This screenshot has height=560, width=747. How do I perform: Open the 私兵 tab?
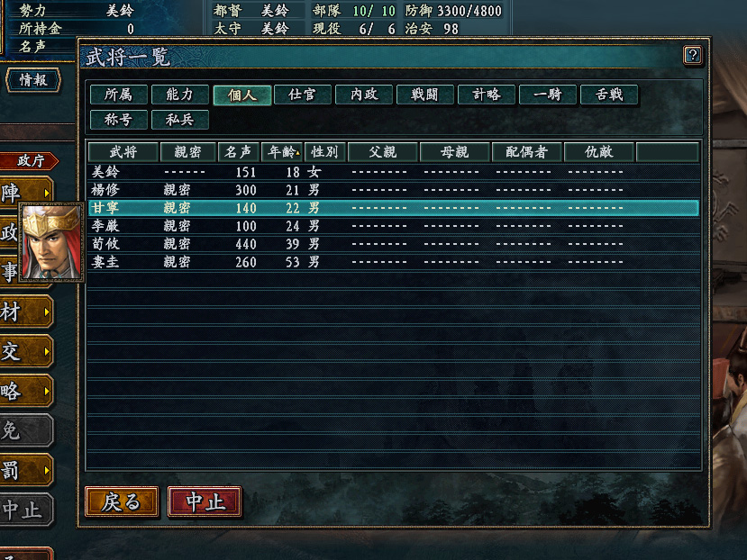pyautogui.click(x=180, y=120)
